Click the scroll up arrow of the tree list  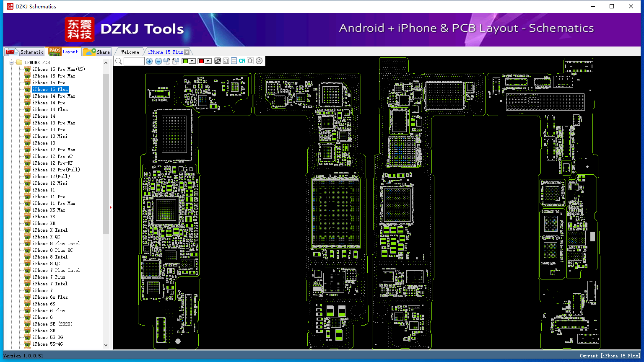[106, 63]
